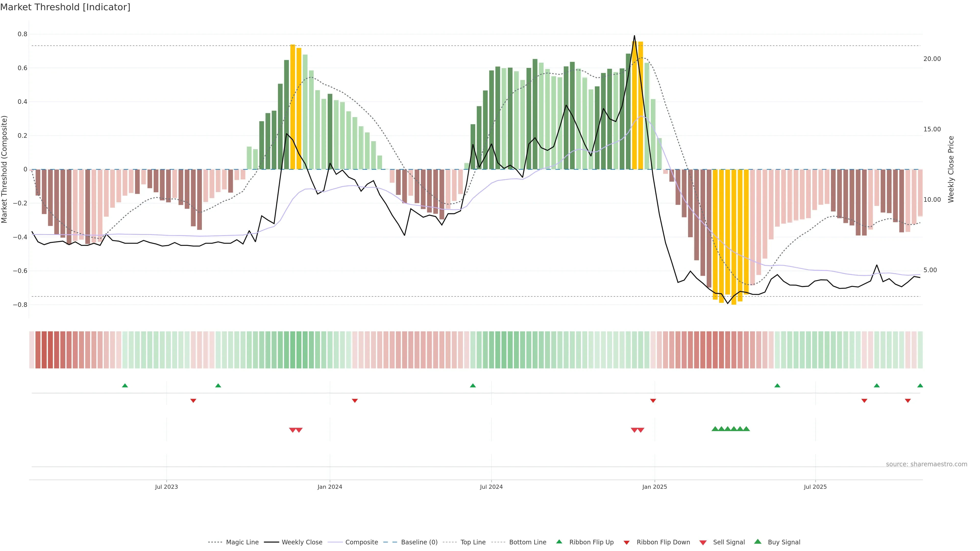Toggle the Weekly Close legend item

tap(302, 542)
